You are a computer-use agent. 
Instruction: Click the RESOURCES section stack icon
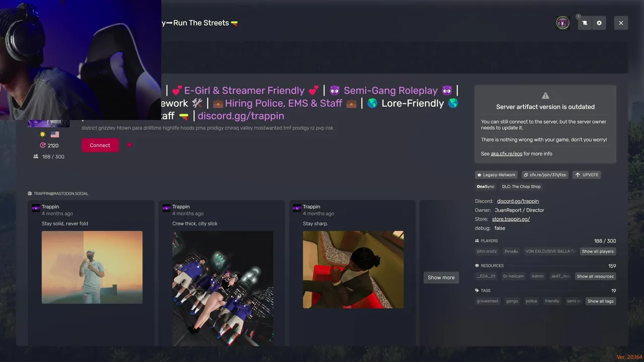point(477,265)
